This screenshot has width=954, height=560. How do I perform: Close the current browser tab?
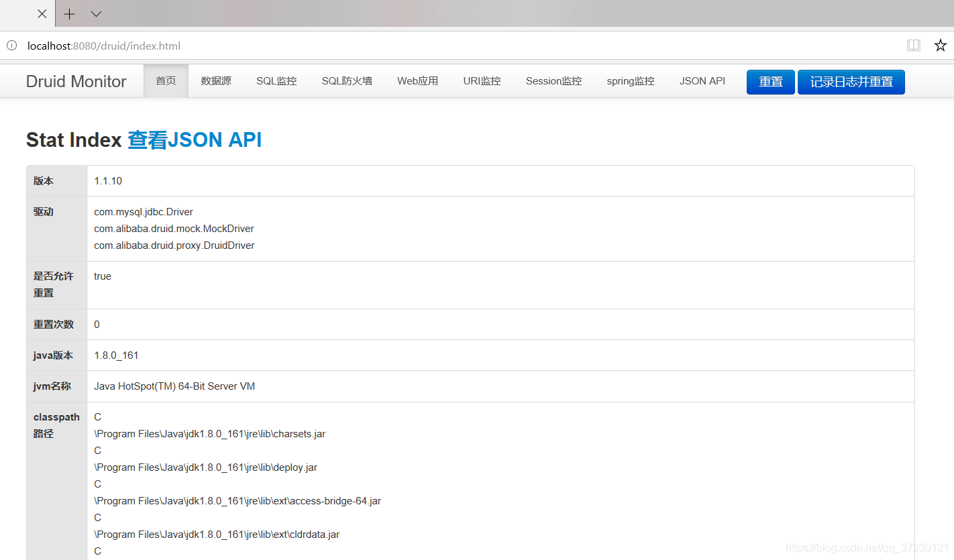point(42,13)
